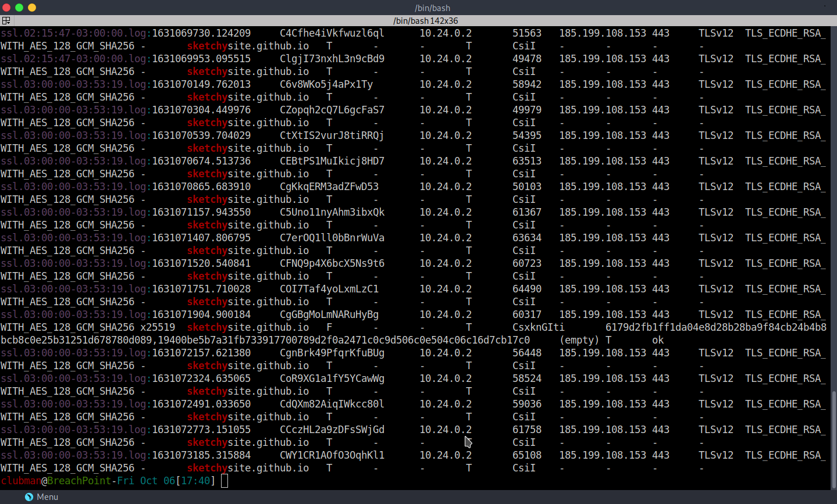Screen dimensions: 837x504
Task: Click connection UID ClgjI73nxhL3n9cBd9
Action: 332,59
